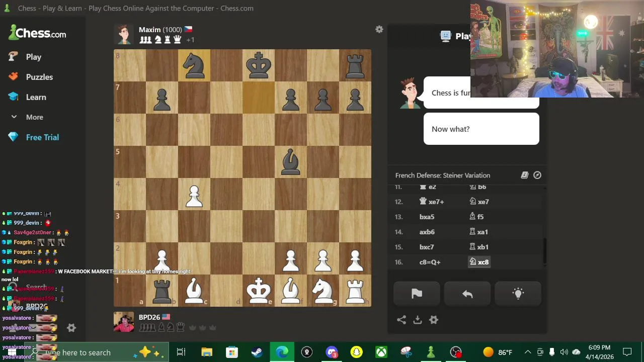Image resolution: width=644 pixels, height=362 pixels.
Task: Download the game with download icon
Action: [418, 320]
